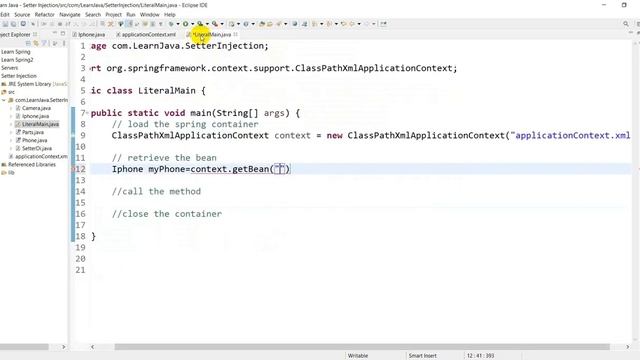Screen dimensions: 640x360
Task: Open the Project menu
Action: click(113, 14)
